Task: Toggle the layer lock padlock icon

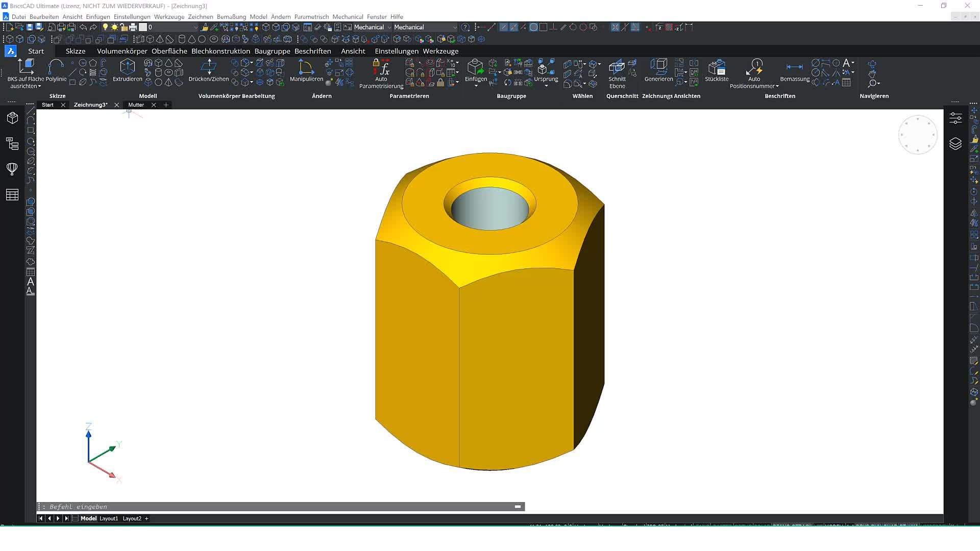Action: 124,27
